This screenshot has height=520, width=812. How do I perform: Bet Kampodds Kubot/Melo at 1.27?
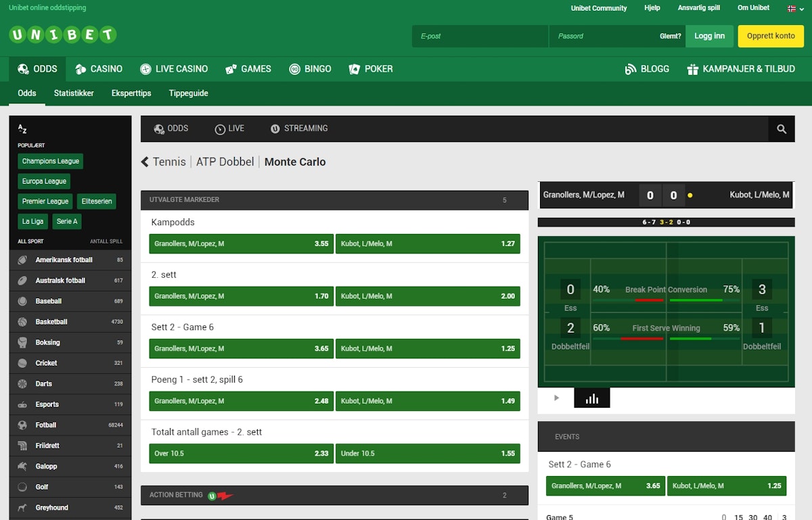pos(428,243)
